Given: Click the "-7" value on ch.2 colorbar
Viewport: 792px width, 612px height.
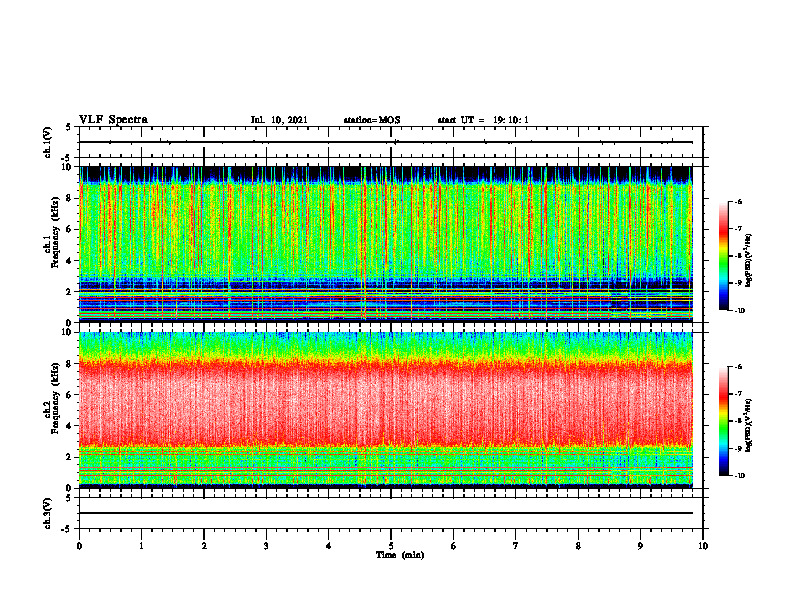Looking at the screenshot, I should click(738, 394).
